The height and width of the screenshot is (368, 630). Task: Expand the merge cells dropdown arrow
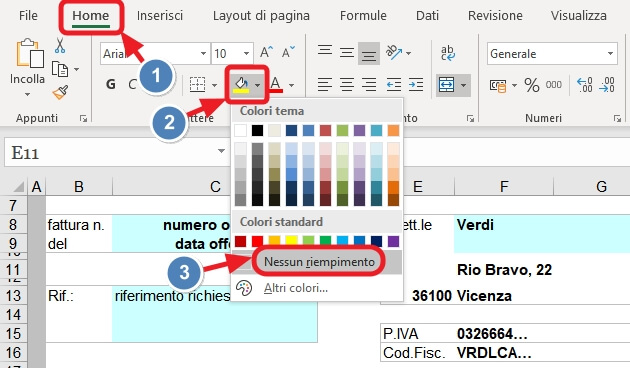[463, 85]
